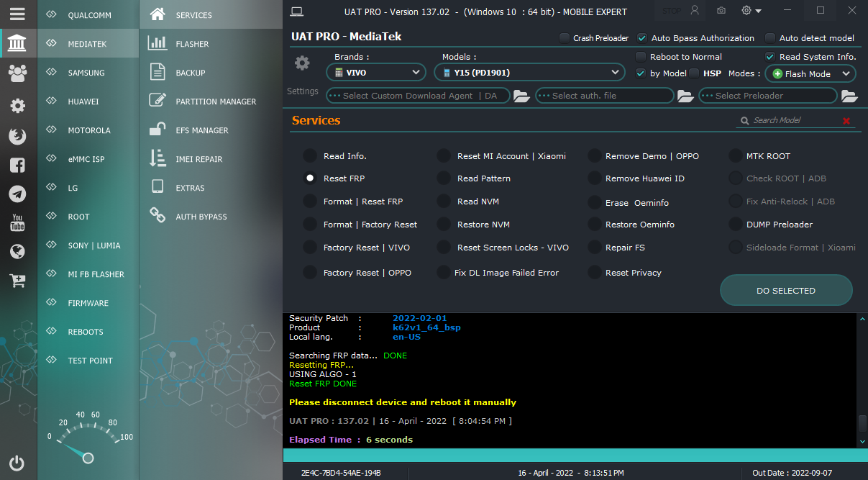
Task: Click the log scrollbar down arrow
Action: [862, 441]
